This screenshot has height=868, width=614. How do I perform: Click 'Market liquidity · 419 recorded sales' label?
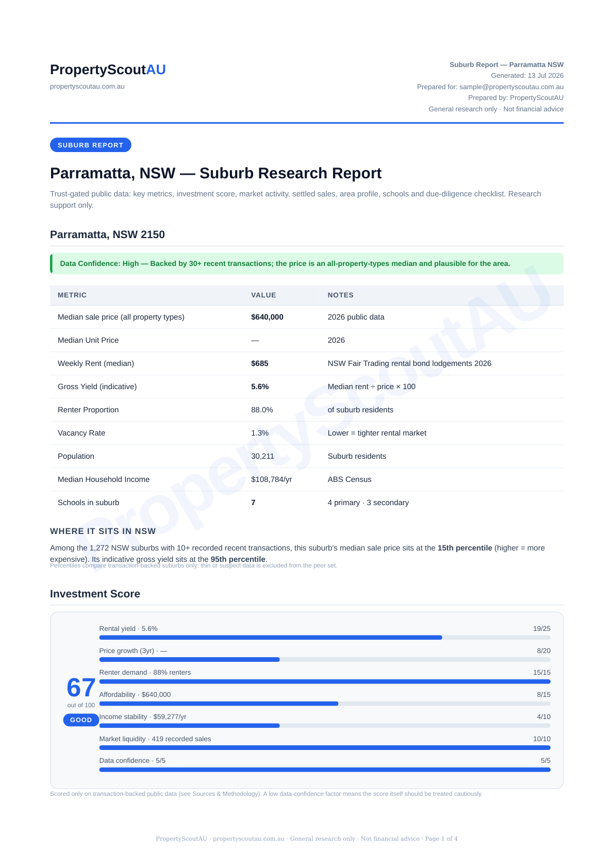155,739
